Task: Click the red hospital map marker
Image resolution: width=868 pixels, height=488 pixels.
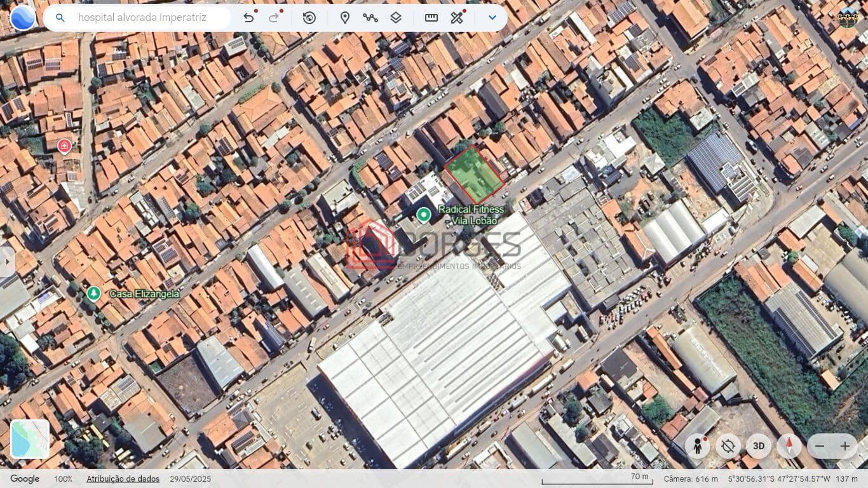Action: (x=64, y=146)
